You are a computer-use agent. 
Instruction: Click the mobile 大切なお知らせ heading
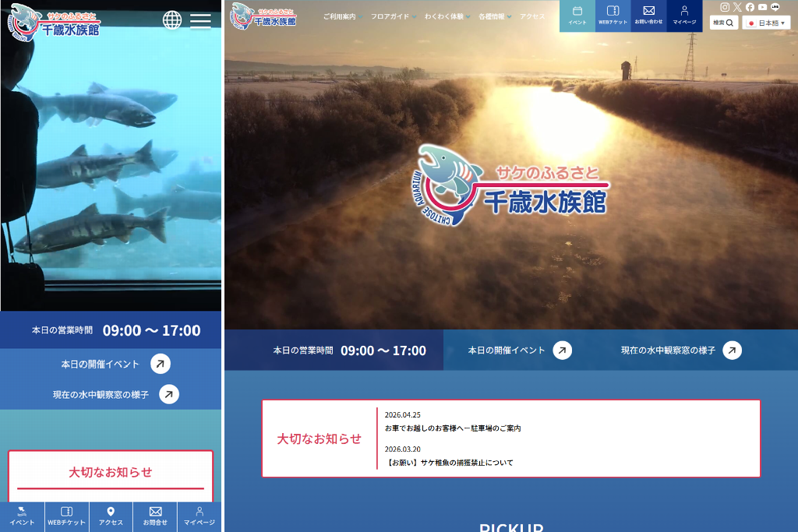click(x=111, y=473)
